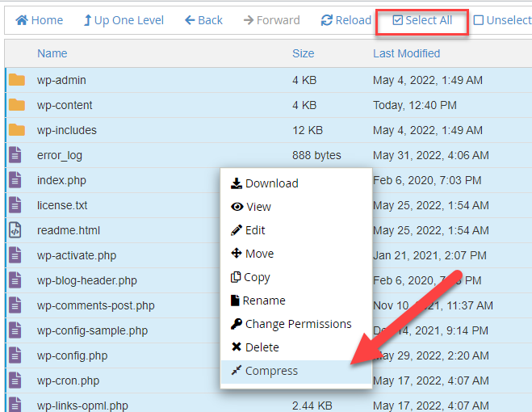Viewport: 532px width, 412px height.
Task: Navigate Up One Level
Action: pos(124,20)
